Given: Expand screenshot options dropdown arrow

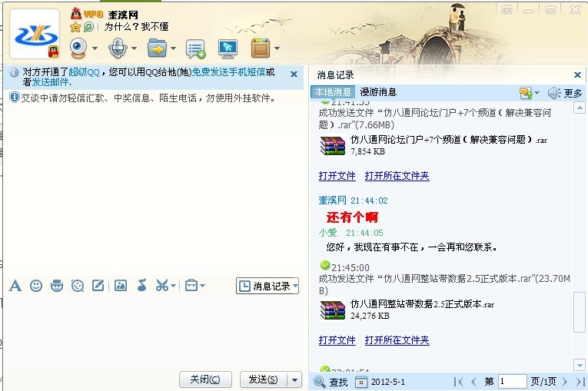Looking at the screenshot, I should (173, 286).
